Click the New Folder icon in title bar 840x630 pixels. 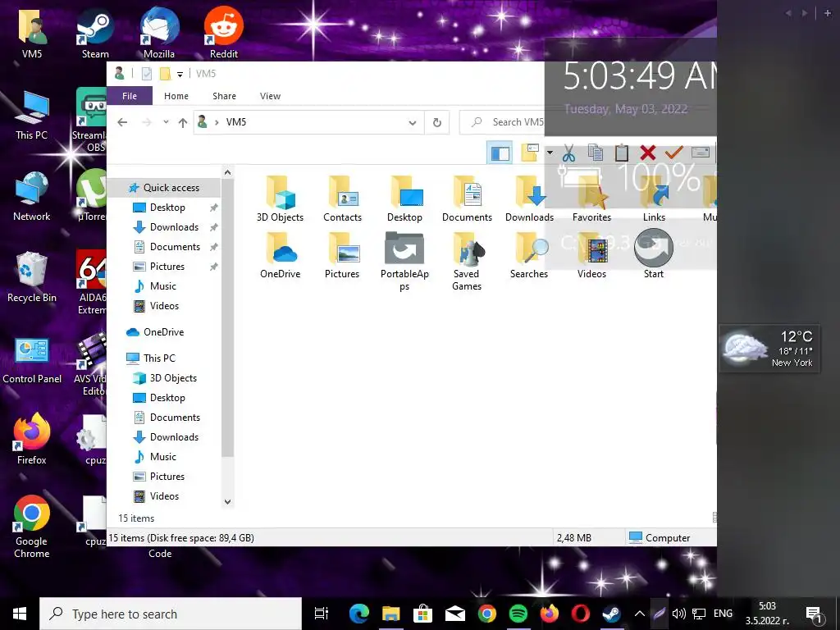pyautogui.click(x=165, y=74)
